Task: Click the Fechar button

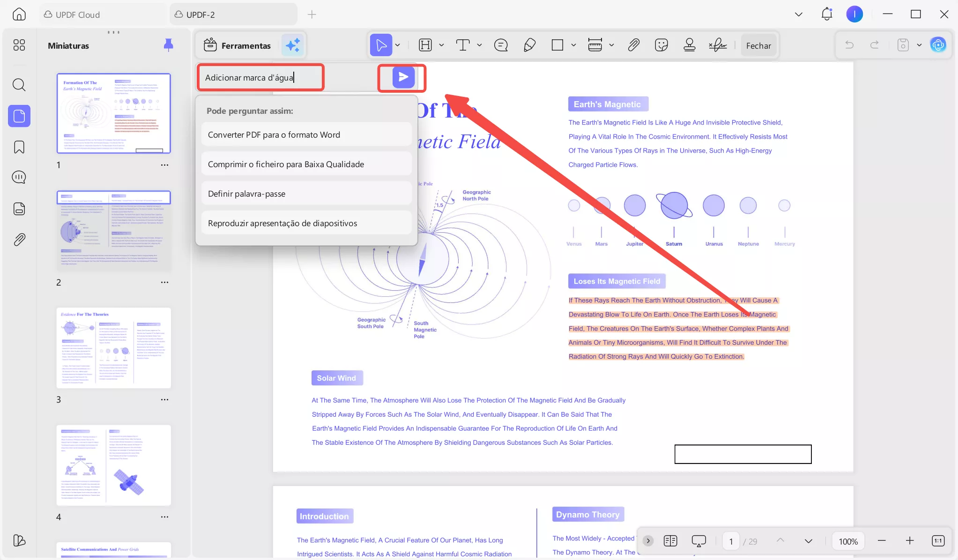Action: pyautogui.click(x=758, y=45)
